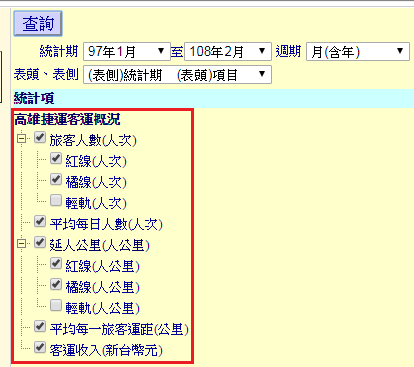Click the 表頭、表側 label text

46,74
